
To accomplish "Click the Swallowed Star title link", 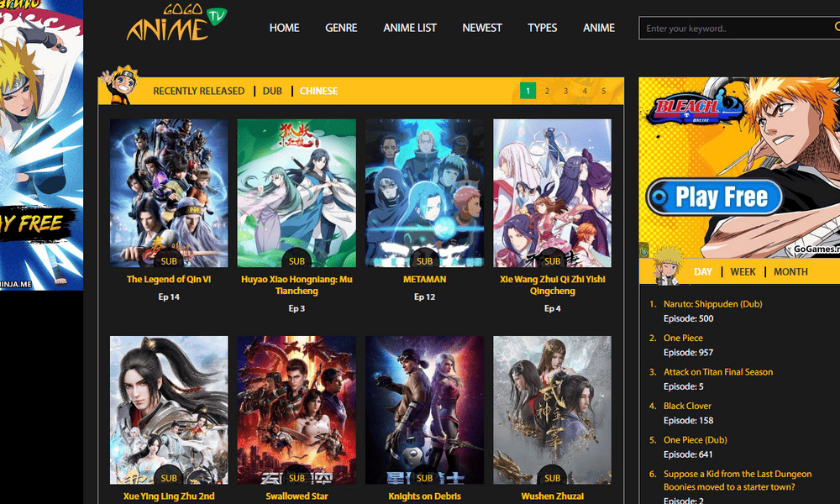I will click(x=297, y=496).
